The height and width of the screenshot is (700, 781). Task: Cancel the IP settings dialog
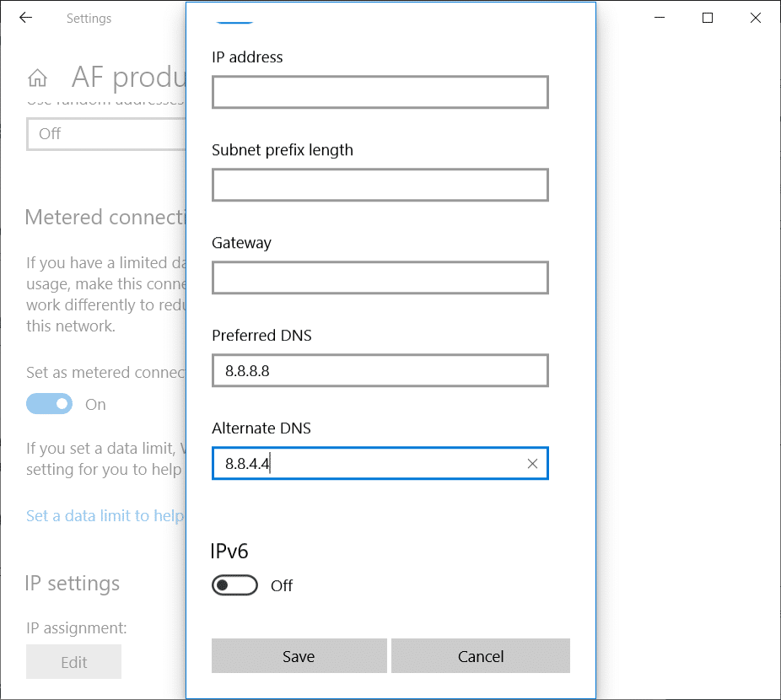pyautogui.click(x=481, y=656)
